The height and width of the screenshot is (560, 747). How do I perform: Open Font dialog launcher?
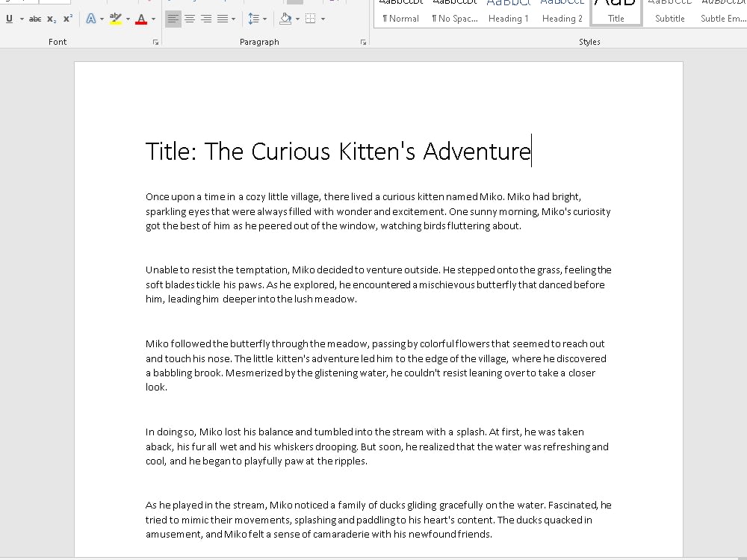(155, 43)
